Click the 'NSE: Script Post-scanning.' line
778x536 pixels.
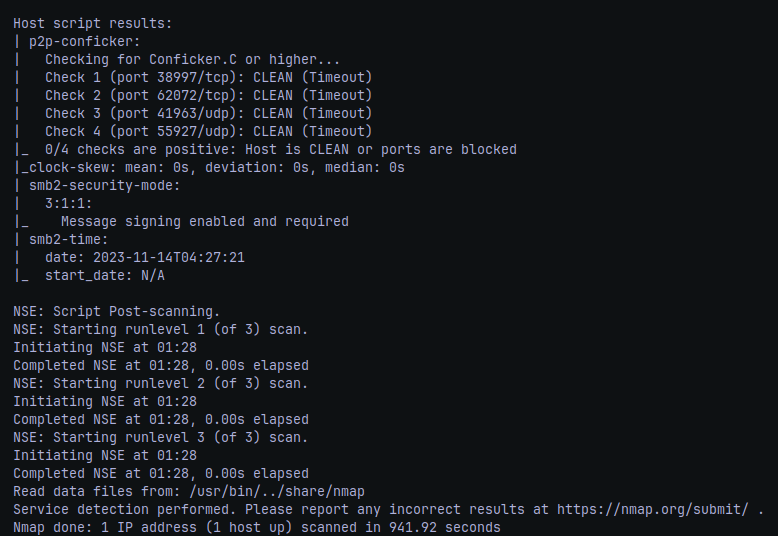point(117,312)
